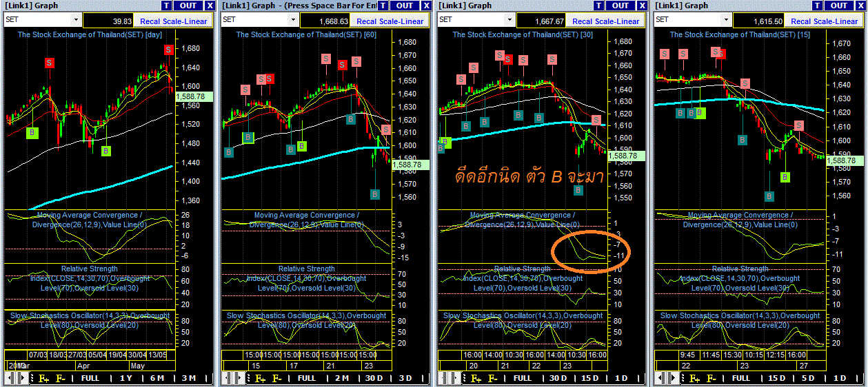Select FULL range in the day chart

[90, 378]
